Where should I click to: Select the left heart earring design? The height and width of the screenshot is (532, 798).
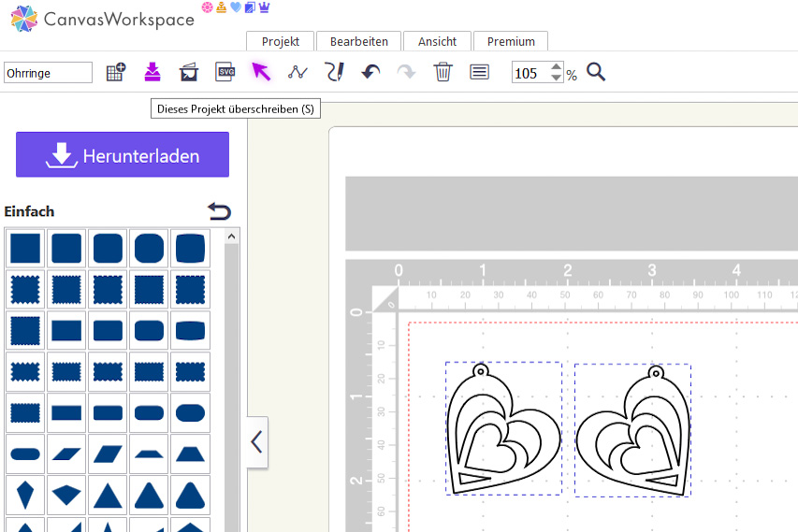click(x=503, y=428)
